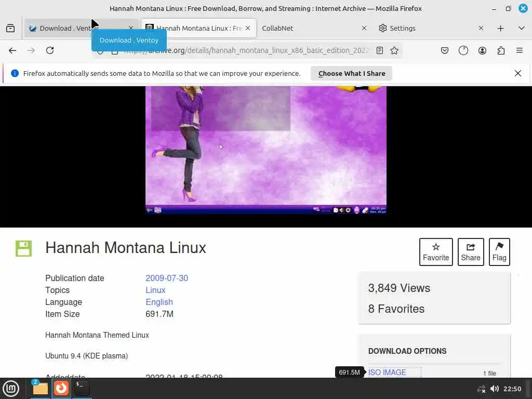Close the CollabNet tab
Image resolution: width=532 pixels, height=399 pixels.
tap(364, 28)
